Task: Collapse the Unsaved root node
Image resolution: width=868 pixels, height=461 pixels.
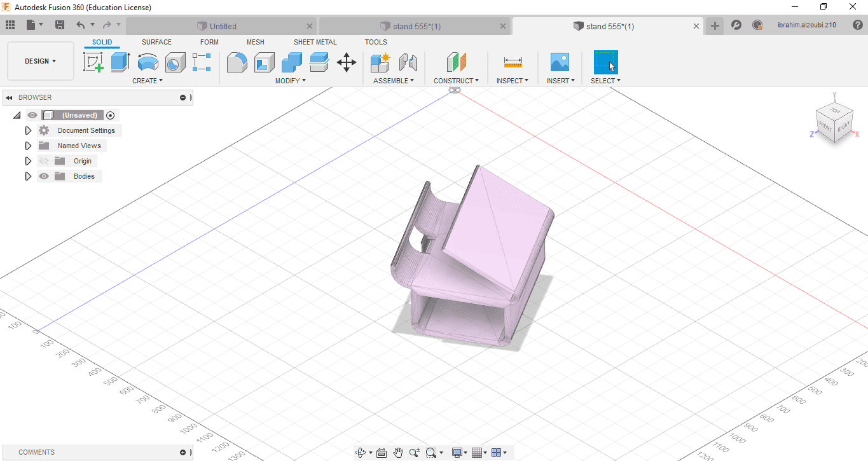Action: pos(17,115)
